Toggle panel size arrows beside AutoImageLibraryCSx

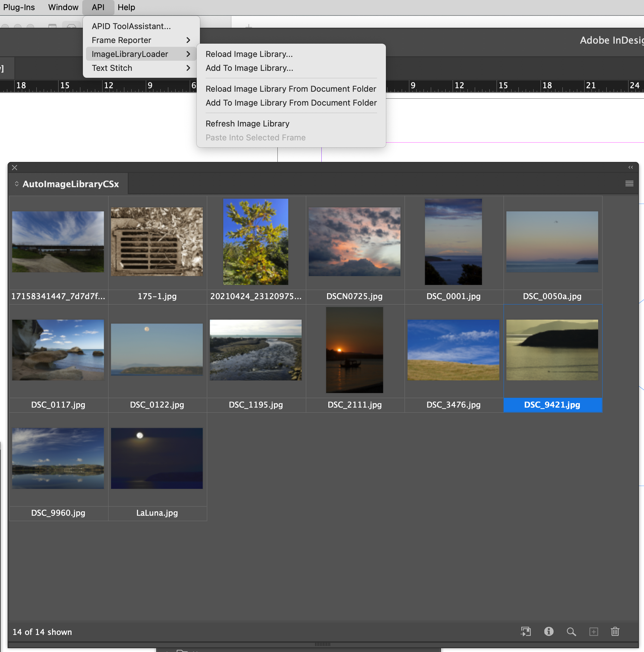coord(16,184)
